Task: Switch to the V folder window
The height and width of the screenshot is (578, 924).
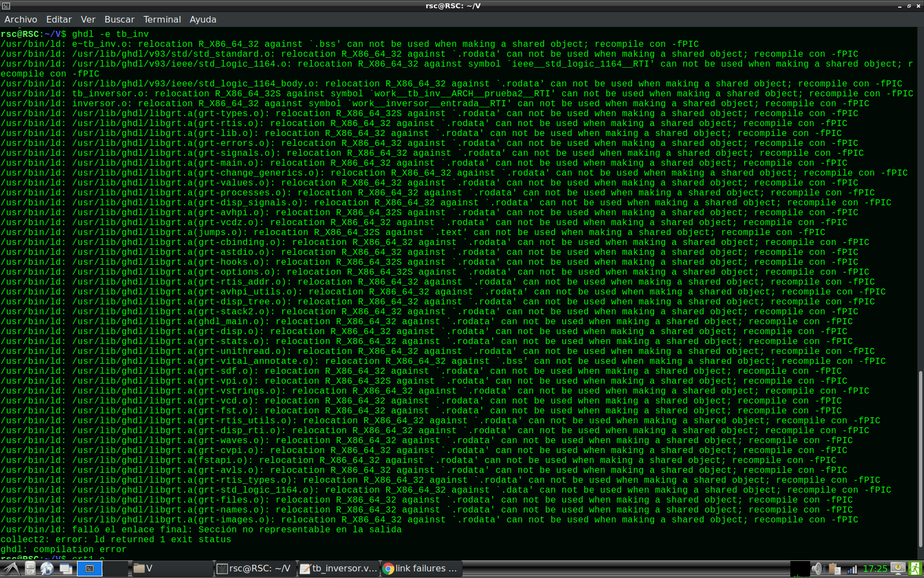Action: (x=172, y=569)
